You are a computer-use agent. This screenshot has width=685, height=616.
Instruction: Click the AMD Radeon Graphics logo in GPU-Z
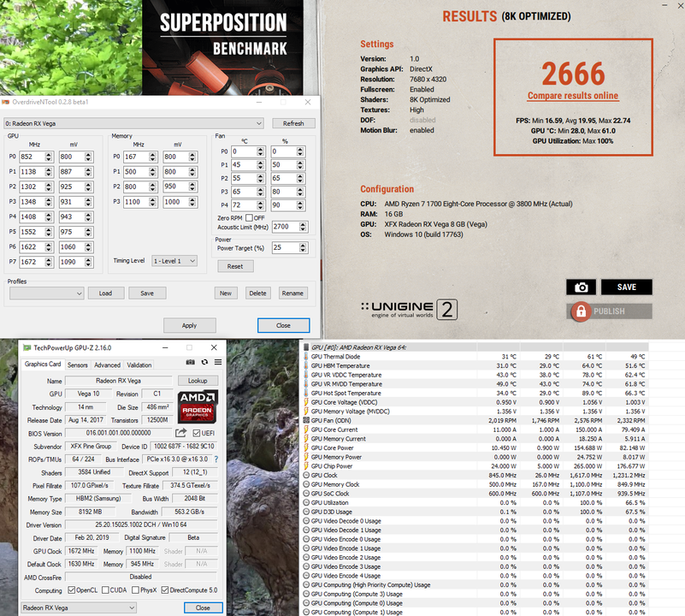(x=198, y=406)
